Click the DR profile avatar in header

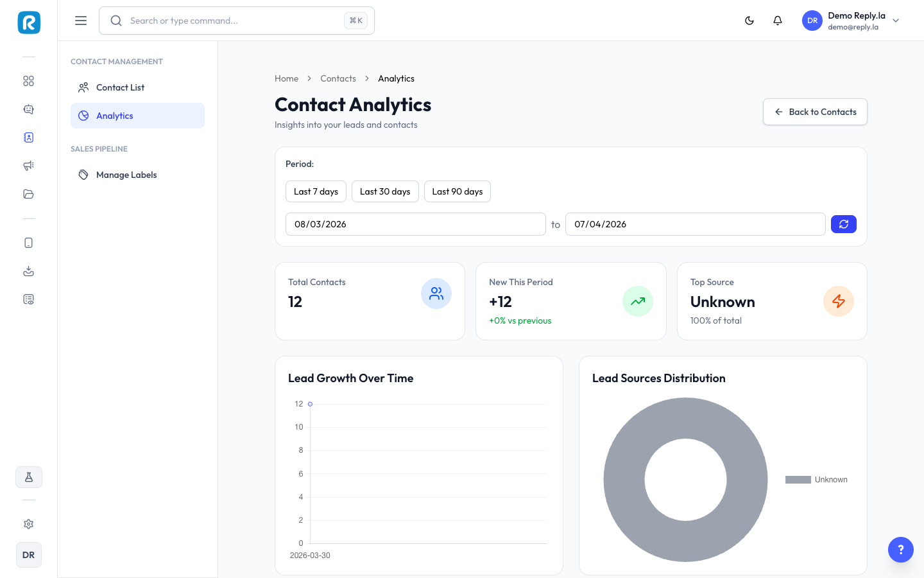pos(812,21)
